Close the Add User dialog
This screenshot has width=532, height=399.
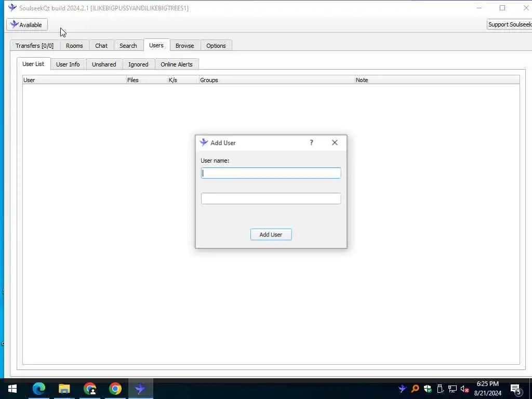pyautogui.click(x=335, y=142)
